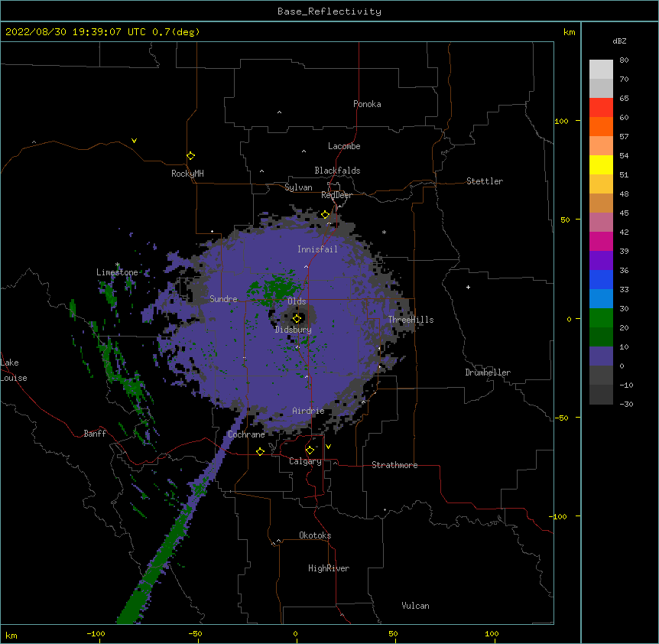Viewport: 659px width, 644px height.
Task: Click the Strathmore label
Action: click(x=394, y=465)
